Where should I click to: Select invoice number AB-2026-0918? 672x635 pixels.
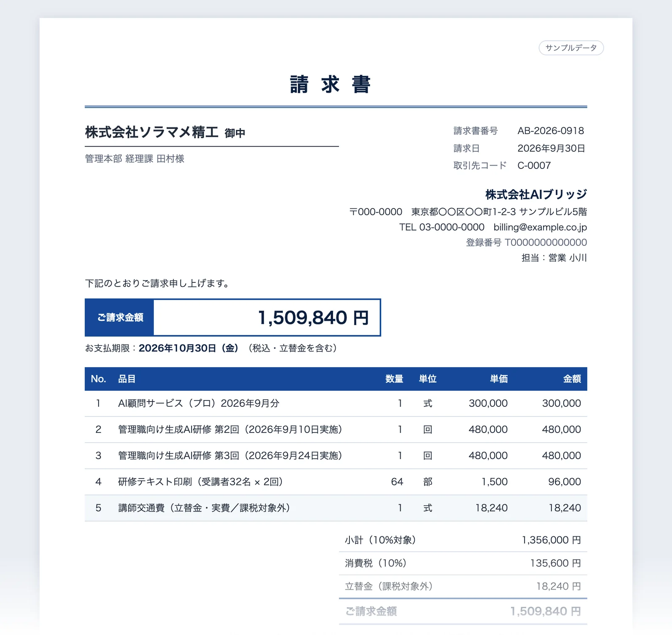tap(551, 131)
